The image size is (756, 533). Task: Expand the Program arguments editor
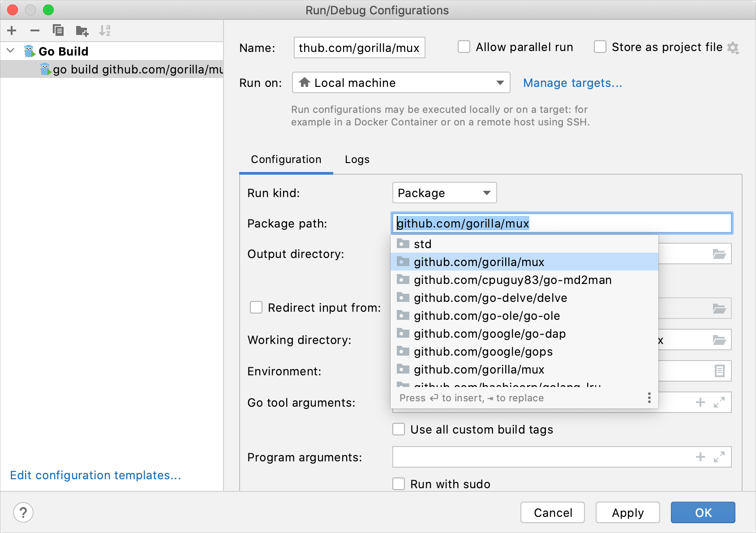[718, 457]
